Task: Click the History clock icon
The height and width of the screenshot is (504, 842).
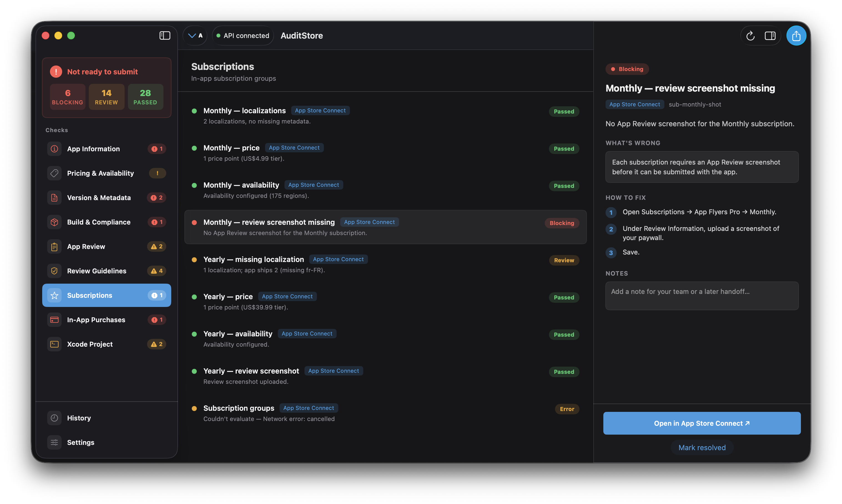Action: (x=54, y=418)
